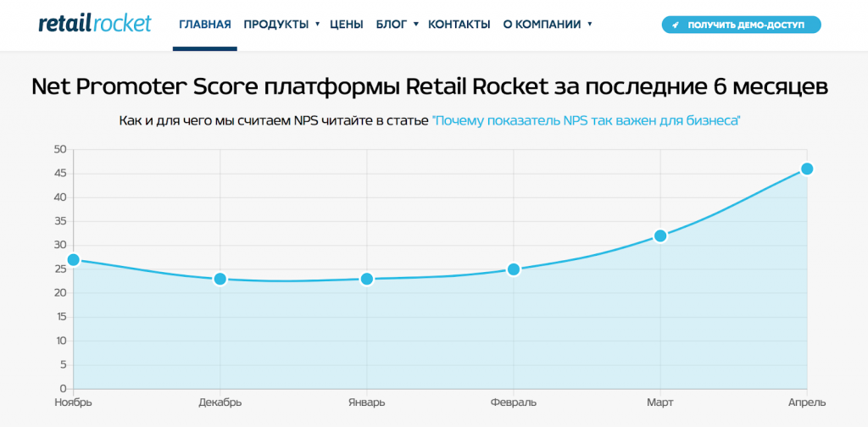
Task: Click the Январь axis label
Action: point(366,402)
